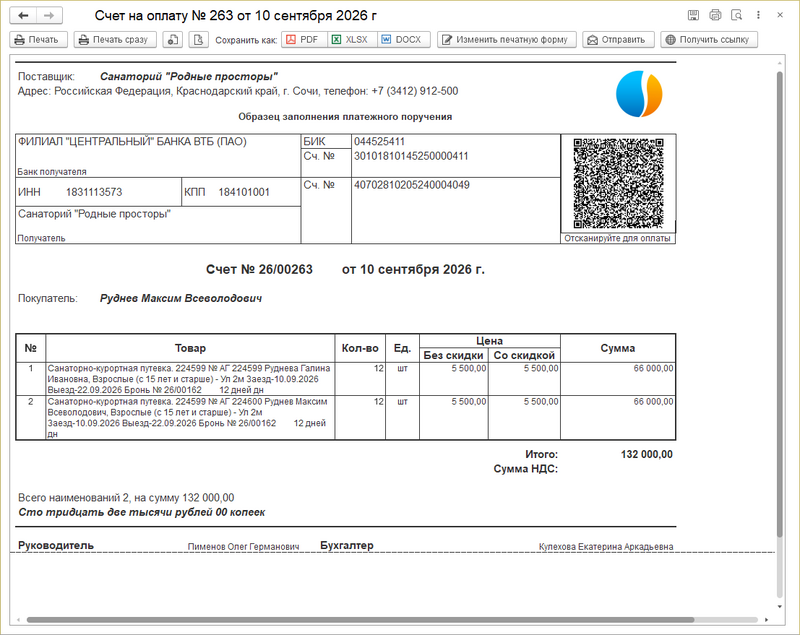This screenshot has height=635, width=800.
Task: Click account number 30101810145250000411
Action: 411,156
